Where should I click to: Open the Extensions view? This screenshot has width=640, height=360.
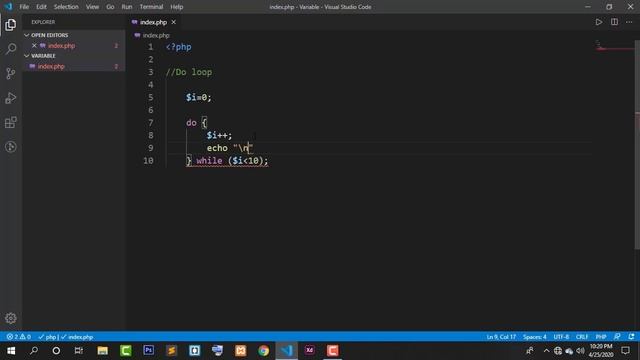(11, 122)
